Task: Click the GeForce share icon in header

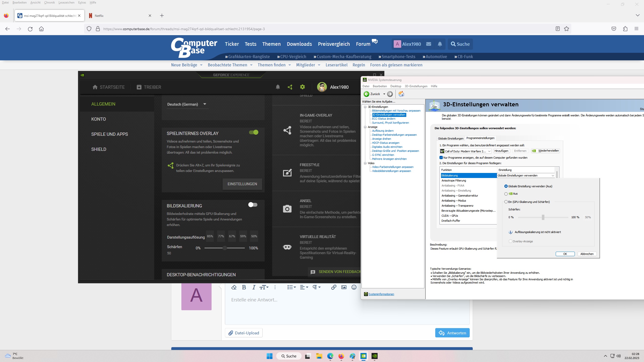Action: tap(290, 87)
